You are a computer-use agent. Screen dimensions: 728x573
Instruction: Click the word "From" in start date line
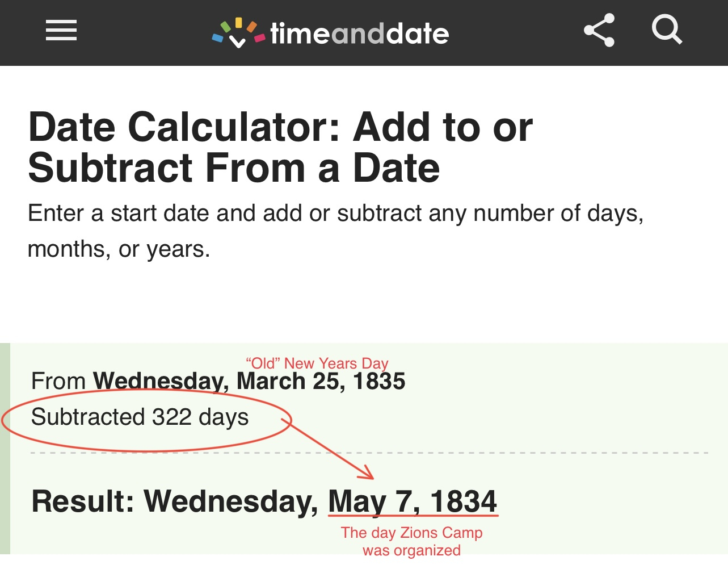click(x=58, y=381)
